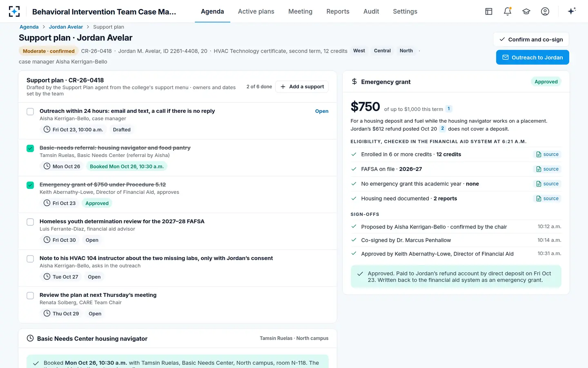Viewport: 588px width, 368px height.
Task: Open source for Enrolled in 6 or more credits
Action: click(x=547, y=155)
